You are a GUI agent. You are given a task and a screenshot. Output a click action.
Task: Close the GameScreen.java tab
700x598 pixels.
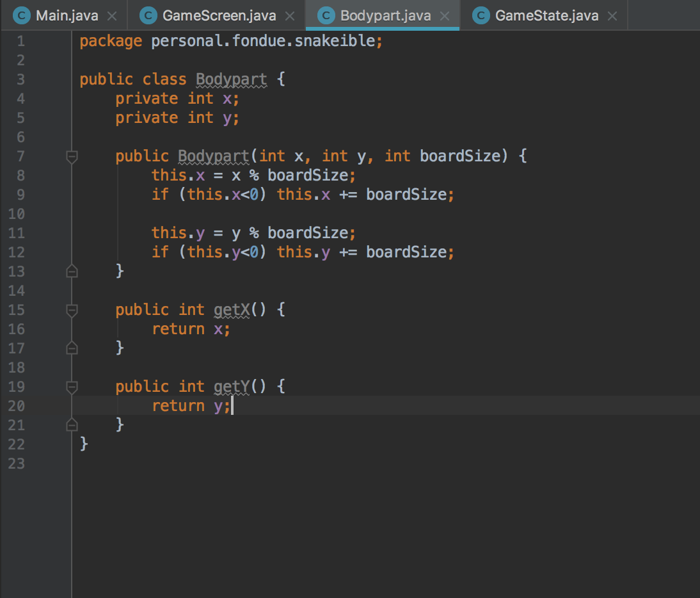(290, 16)
